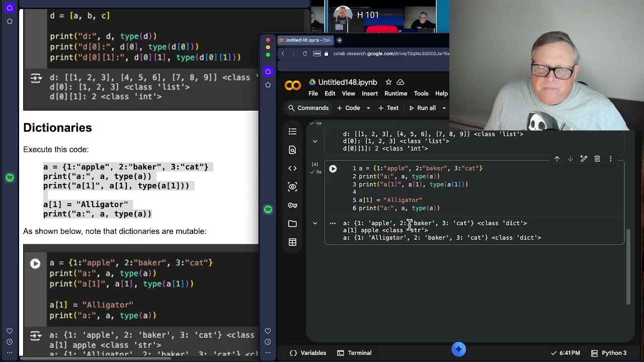Screen dimensions: 644x362
Task: Click the 6:41 PM execution time status
Action: [x=566, y=353]
